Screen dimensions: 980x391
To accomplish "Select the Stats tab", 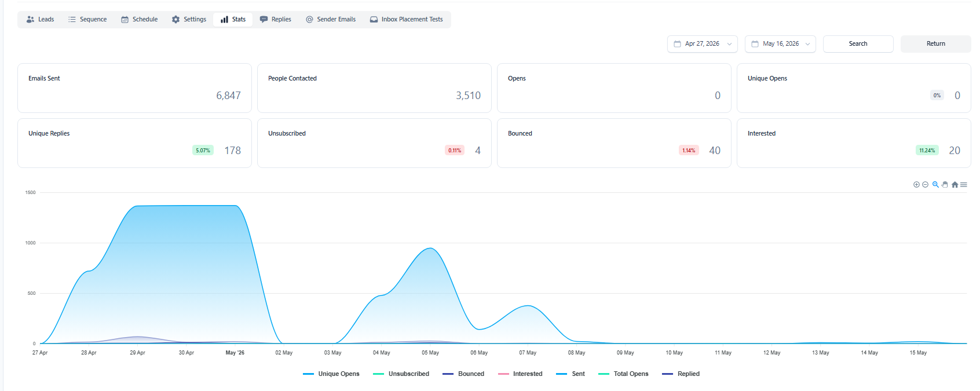I will coord(233,20).
